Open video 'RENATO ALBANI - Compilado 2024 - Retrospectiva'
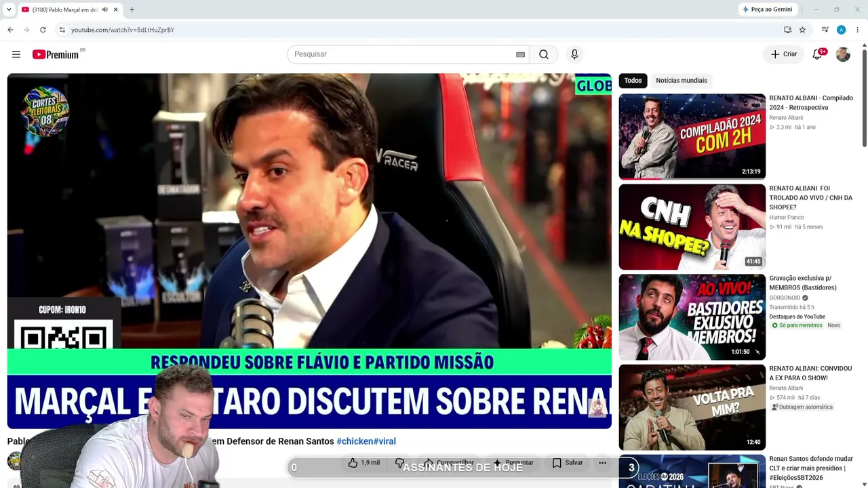The width and height of the screenshot is (868, 488). pos(811,102)
